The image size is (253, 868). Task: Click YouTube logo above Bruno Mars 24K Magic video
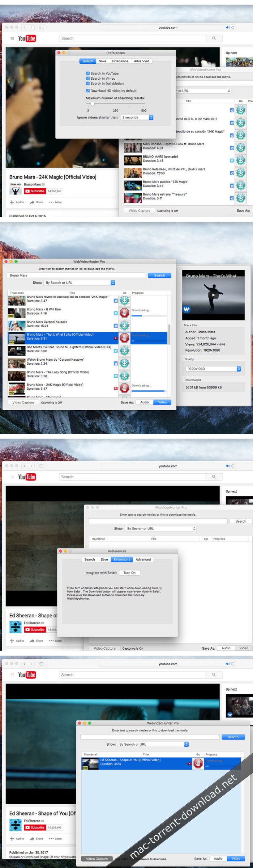[x=27, y=38]
